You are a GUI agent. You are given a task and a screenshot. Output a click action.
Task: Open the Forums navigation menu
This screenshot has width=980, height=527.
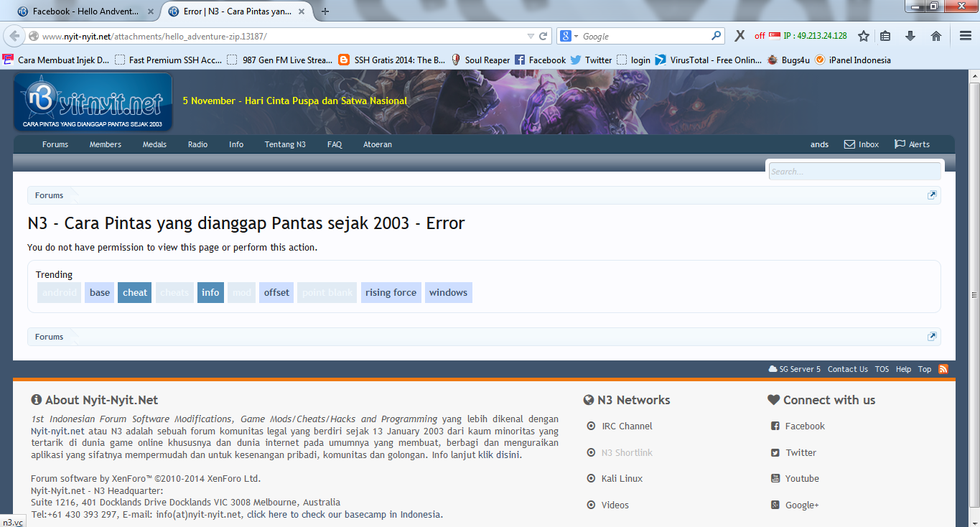[55, 144]
